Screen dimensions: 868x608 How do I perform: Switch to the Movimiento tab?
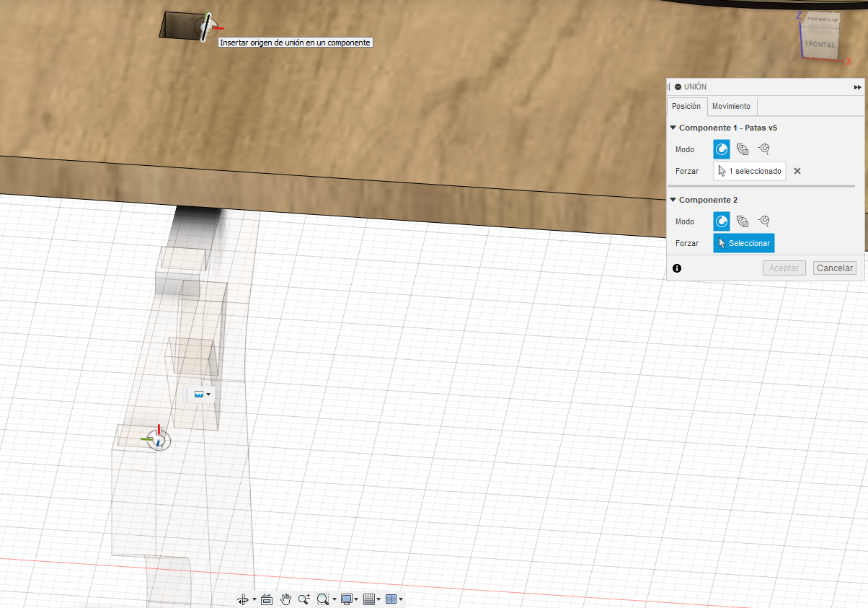731,106
